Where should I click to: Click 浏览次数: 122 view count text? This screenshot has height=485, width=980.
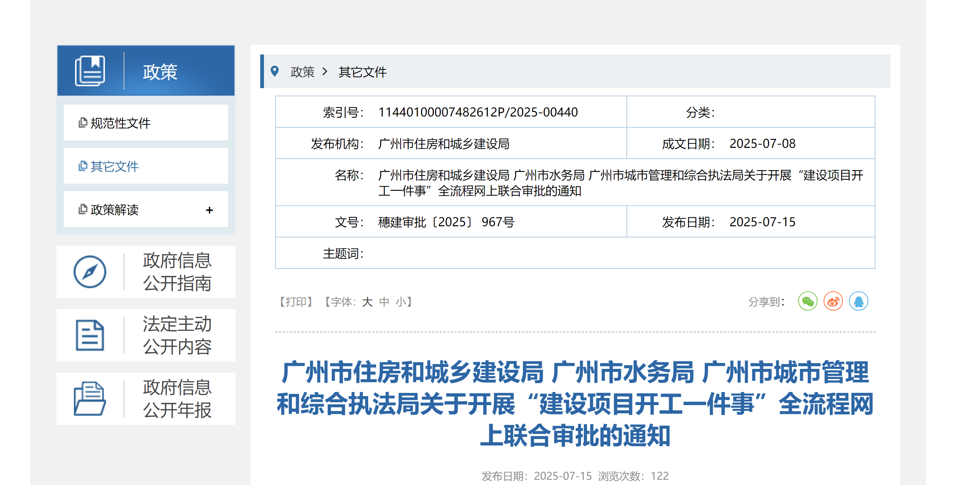[x=633, y=476]
